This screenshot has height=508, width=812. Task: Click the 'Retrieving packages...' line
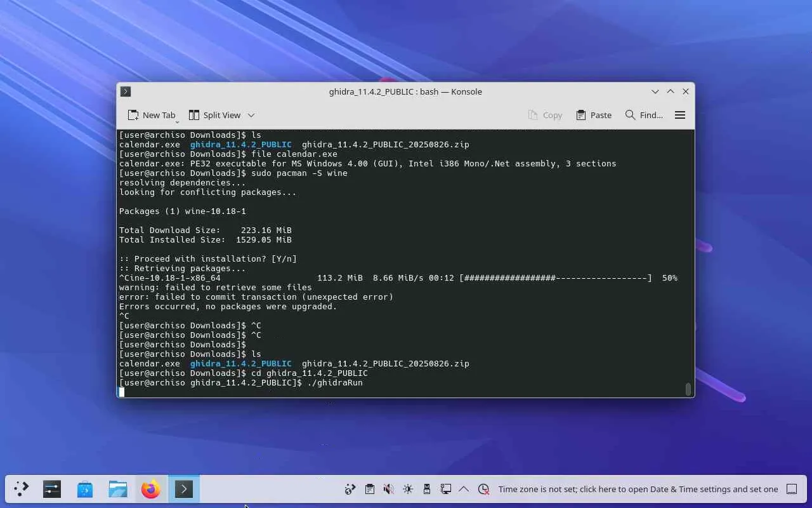pos(183,269)
